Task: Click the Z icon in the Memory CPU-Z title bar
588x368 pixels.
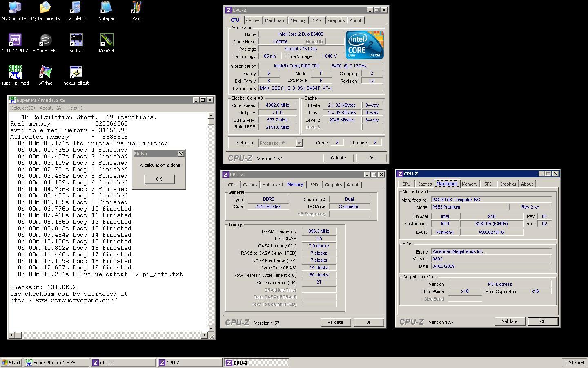Action: 226,175
